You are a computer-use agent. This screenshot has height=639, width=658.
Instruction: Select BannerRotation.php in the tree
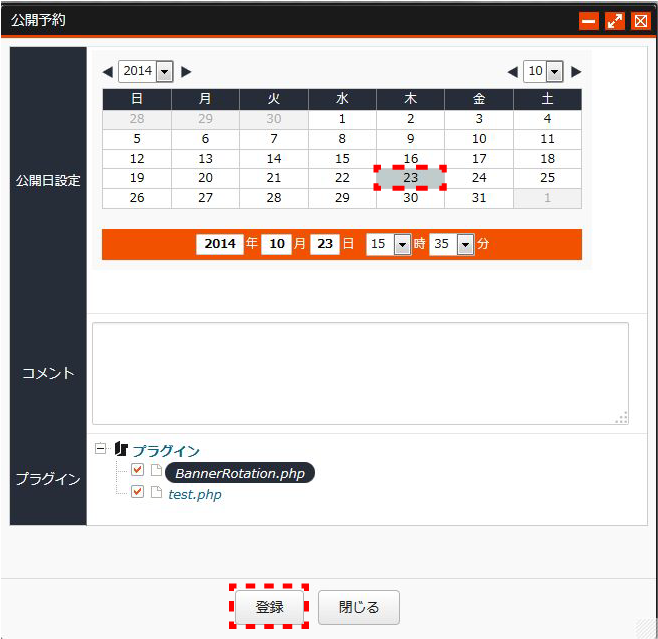click(x=240, y=473)
